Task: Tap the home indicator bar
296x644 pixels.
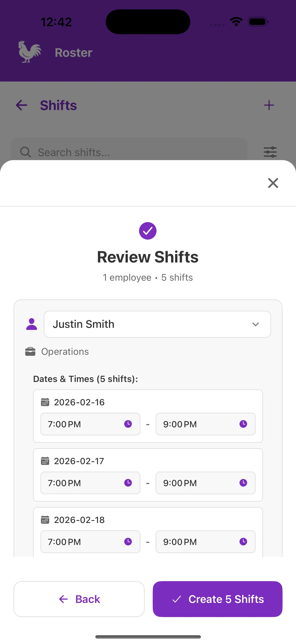Action: pos(148,637)
